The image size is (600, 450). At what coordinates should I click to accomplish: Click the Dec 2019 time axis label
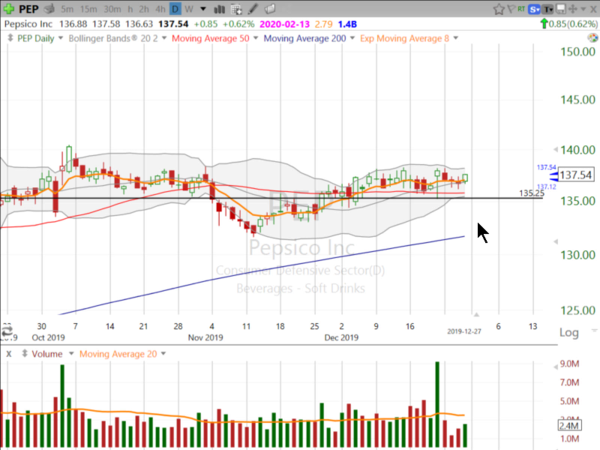pyautogui.click(x=341, y=338)
